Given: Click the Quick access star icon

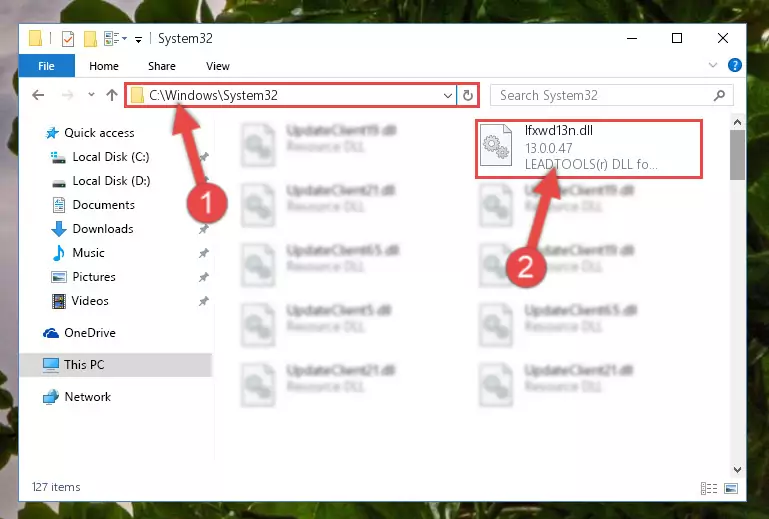Looking at the screenshot, I should tap(52, 133).
